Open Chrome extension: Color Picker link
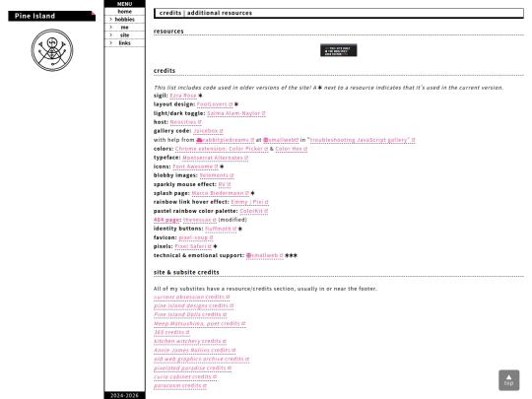The height and width of the screenshot is (399, 532). tap(222, 149)
